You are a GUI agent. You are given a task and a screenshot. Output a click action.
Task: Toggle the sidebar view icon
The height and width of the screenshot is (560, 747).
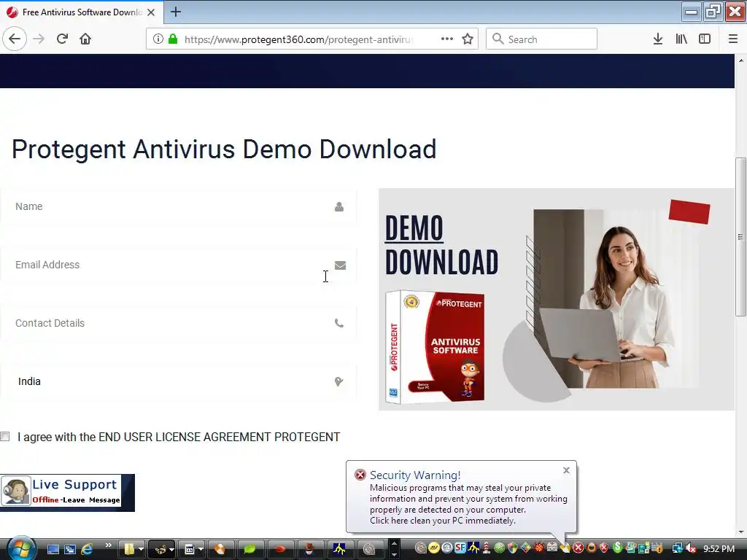[x=705, y=39]
